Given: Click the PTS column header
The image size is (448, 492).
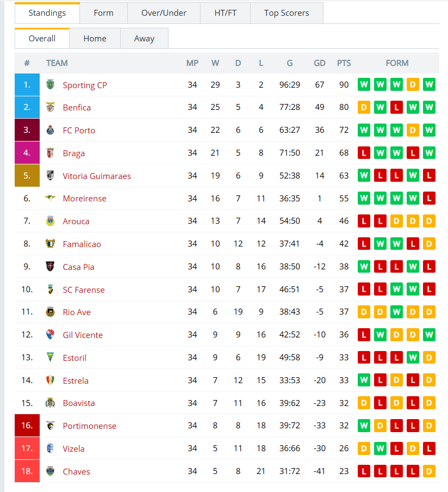Looking at the screenshot, I should (x=344, y=63).
